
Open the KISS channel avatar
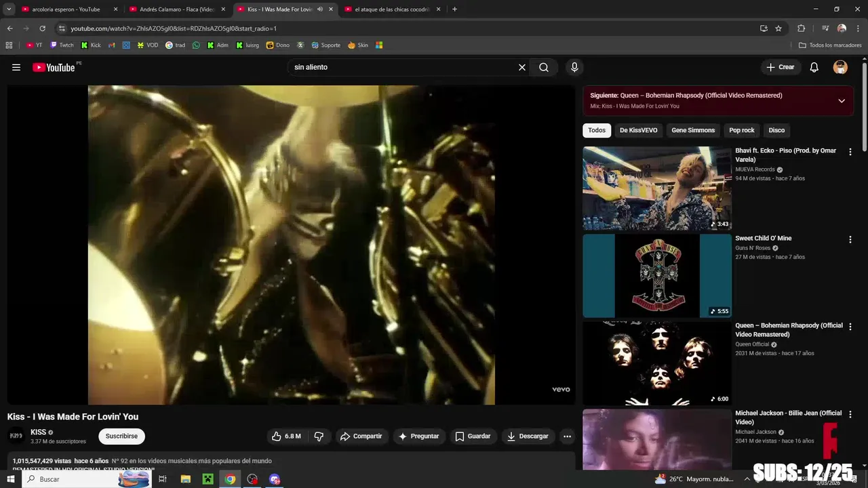pyautogui.click(x=16, y=436)
